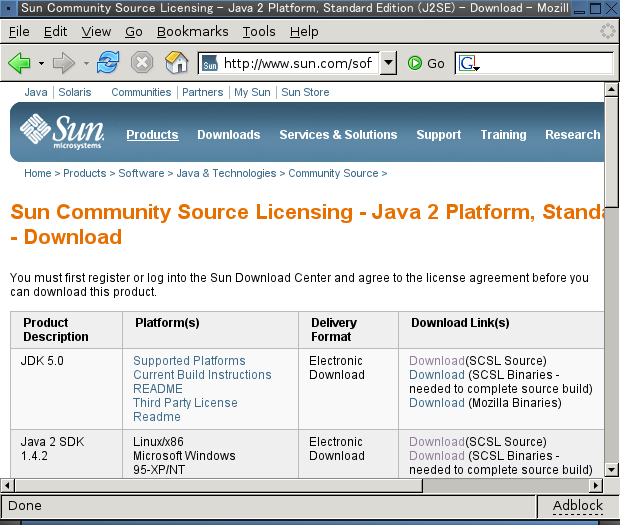Image resolution: width=620 pixels, height=525 pixels.
Task: Go to the Home page via the house icon
Action: click(x=176, y=62)
